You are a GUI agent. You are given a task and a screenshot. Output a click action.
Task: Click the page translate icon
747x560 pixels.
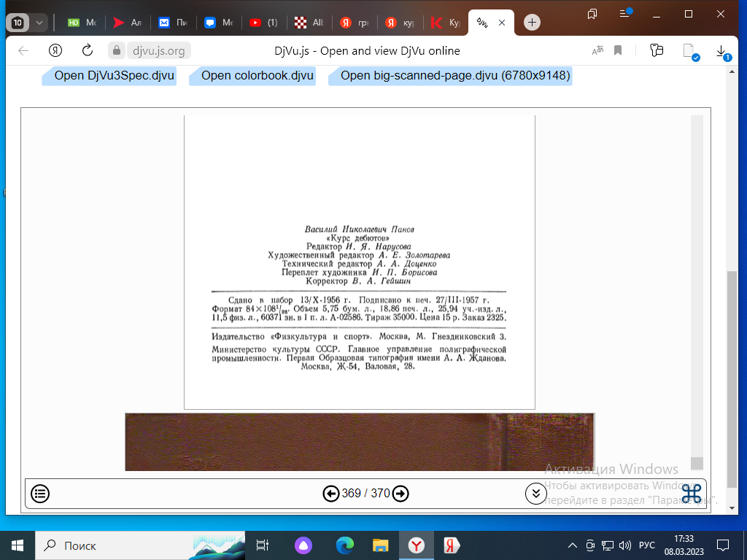click(x=597, y=50)
